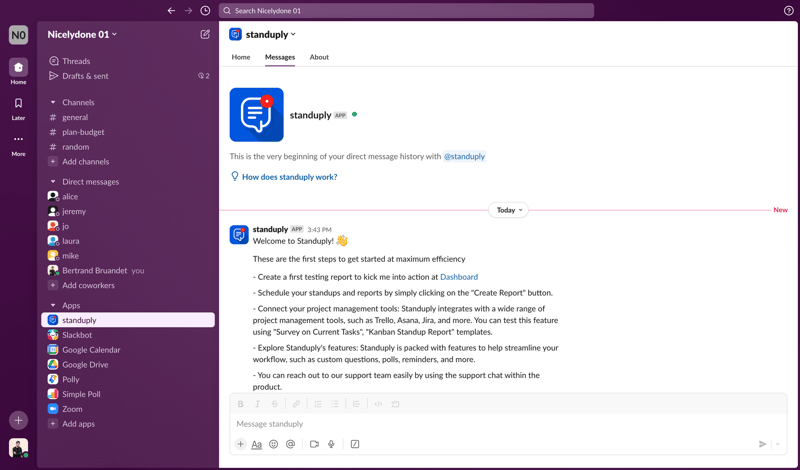This screenshot has height=470, width=800.
Task: Open the user profile avatar
Action: coord(18,448)
